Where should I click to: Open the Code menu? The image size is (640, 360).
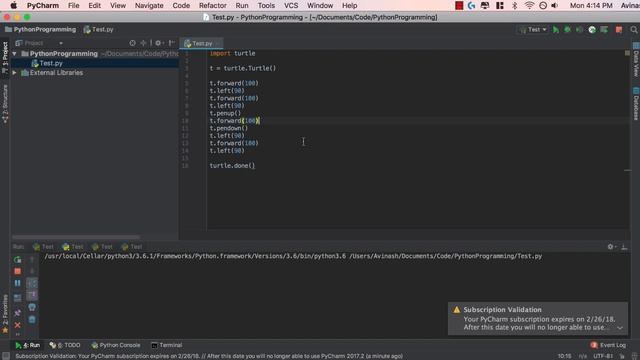[181, 6]
